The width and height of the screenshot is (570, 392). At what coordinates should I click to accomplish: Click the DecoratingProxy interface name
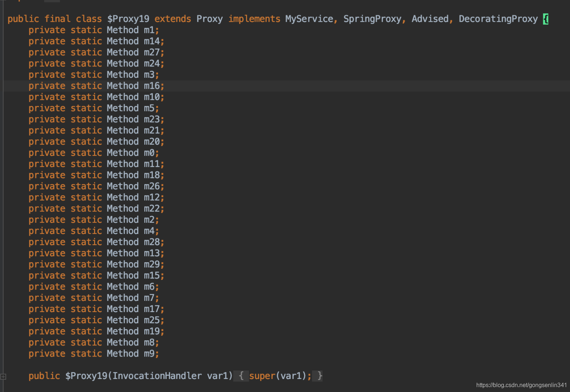point(498,19)
